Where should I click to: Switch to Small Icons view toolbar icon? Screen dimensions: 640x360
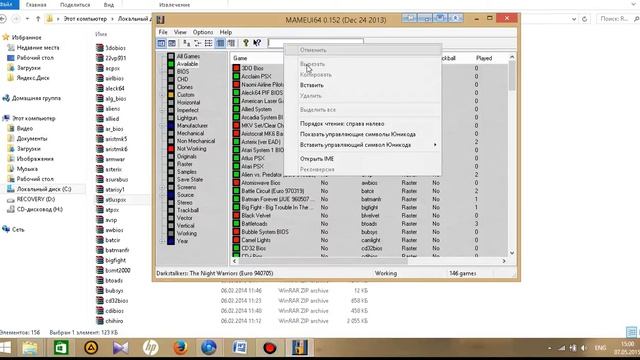tap(198, 43)
